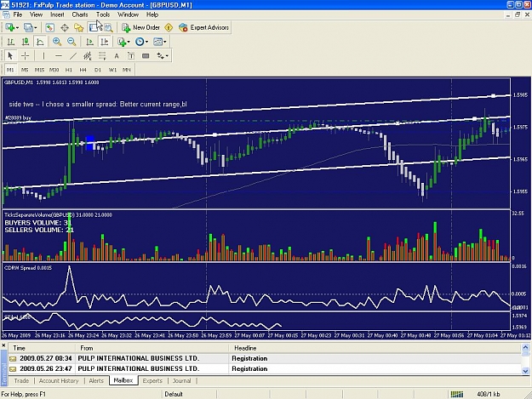Switch to candlestick chart mode
This screenshot has height=399, width=532.
[26, 42]
